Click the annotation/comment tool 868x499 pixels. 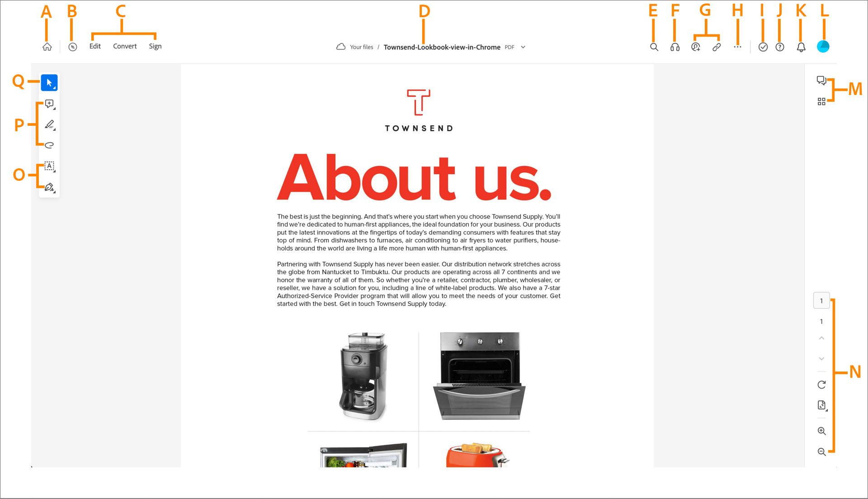pyautogui.click(x=49, y=103)
